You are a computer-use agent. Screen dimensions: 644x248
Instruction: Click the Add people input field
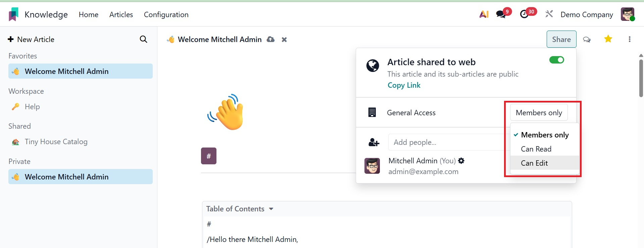pos(446,142)
